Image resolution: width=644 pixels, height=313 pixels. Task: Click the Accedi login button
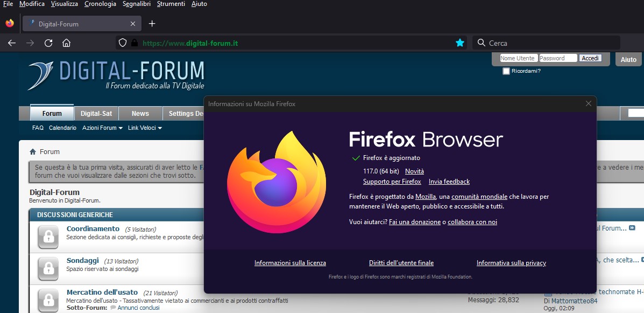tap(590, 58)
